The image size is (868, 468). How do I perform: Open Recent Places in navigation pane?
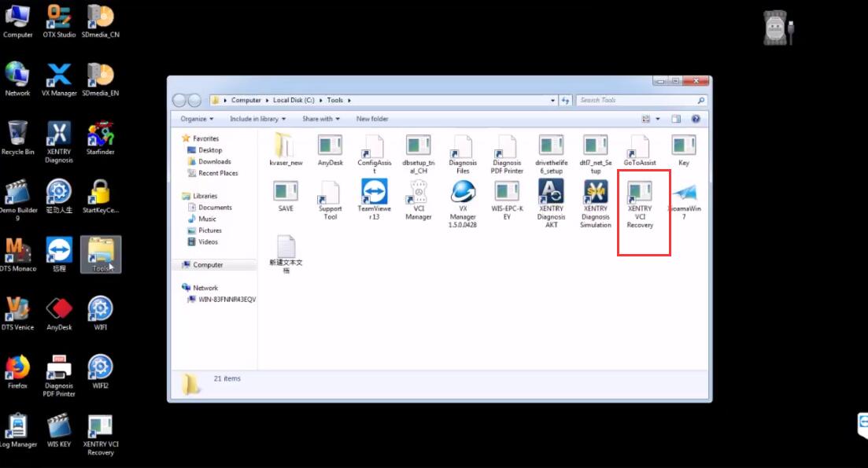213,173
